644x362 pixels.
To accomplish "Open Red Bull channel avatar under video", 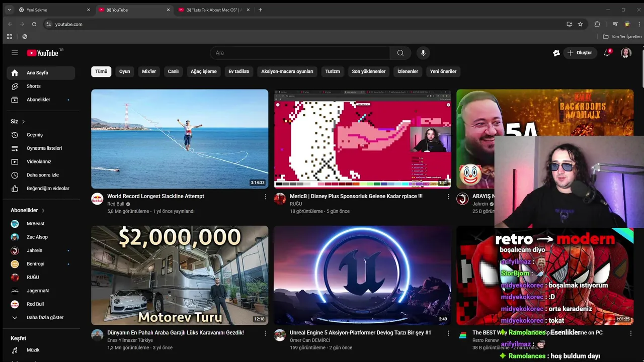I will (97, 199).
